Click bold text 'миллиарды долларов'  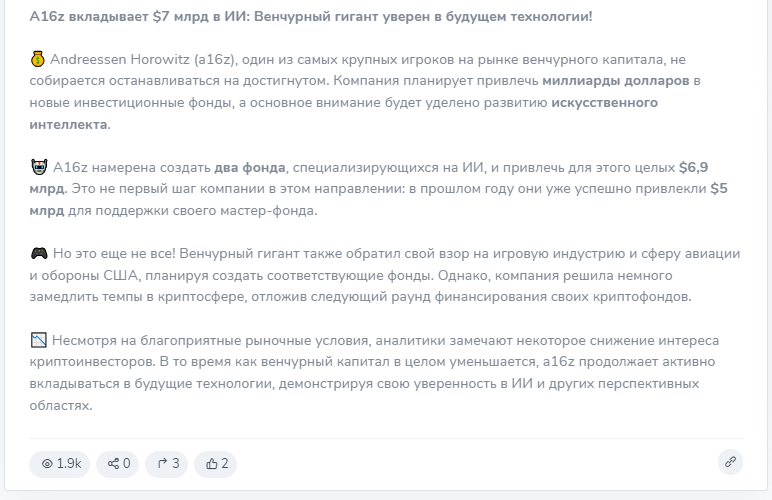(x=615, y=81)
